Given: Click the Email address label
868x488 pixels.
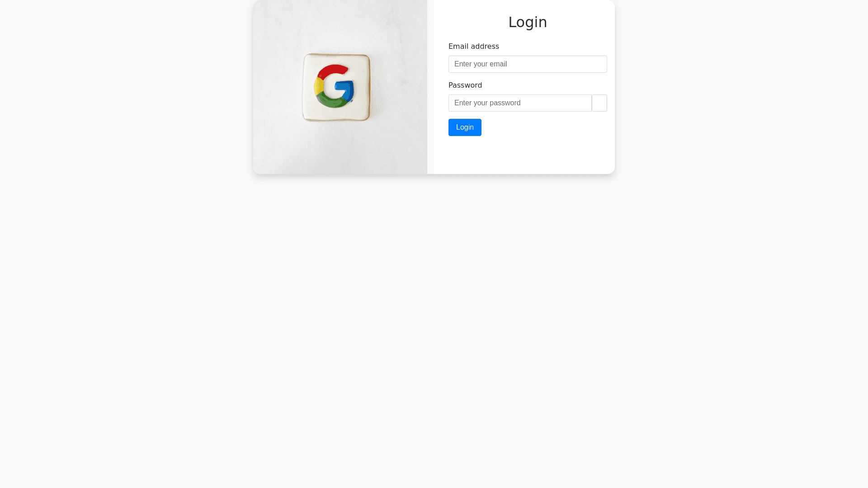Looking at the screenshot, I should (474, 47).
